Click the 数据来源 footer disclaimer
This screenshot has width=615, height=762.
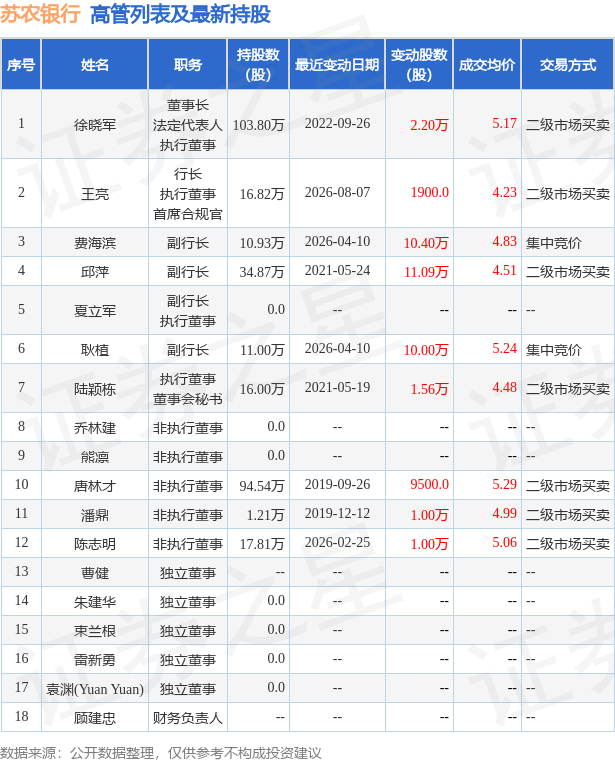pyautogui.click(x=161, y=753)
